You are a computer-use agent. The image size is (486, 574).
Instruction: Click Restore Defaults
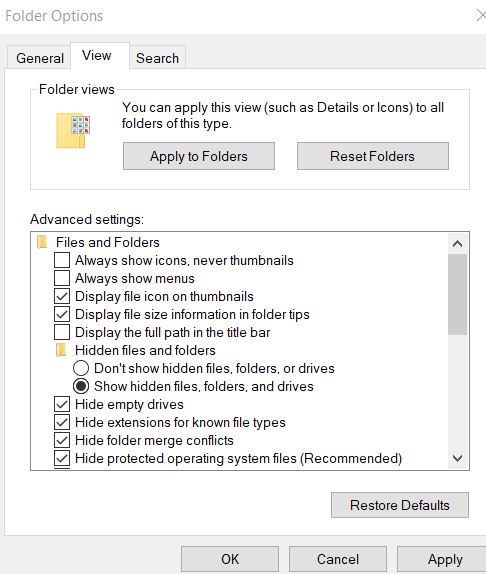click(x=400, y=505)
